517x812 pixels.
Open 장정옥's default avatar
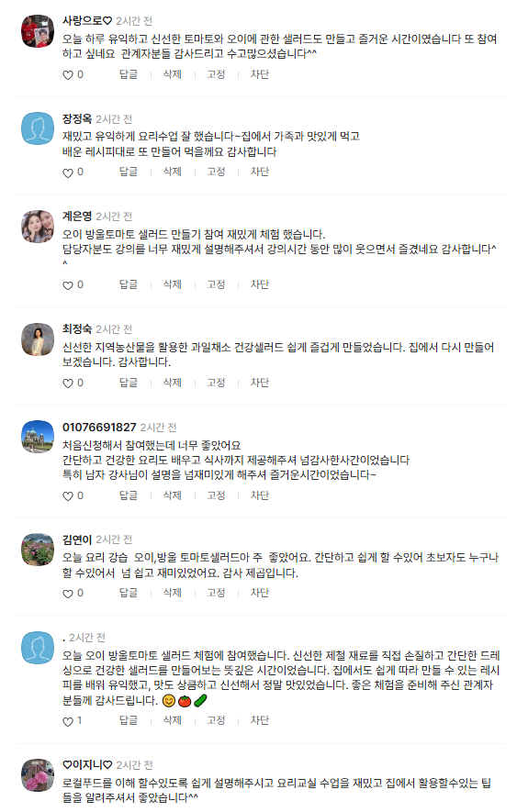pos(38,128)
